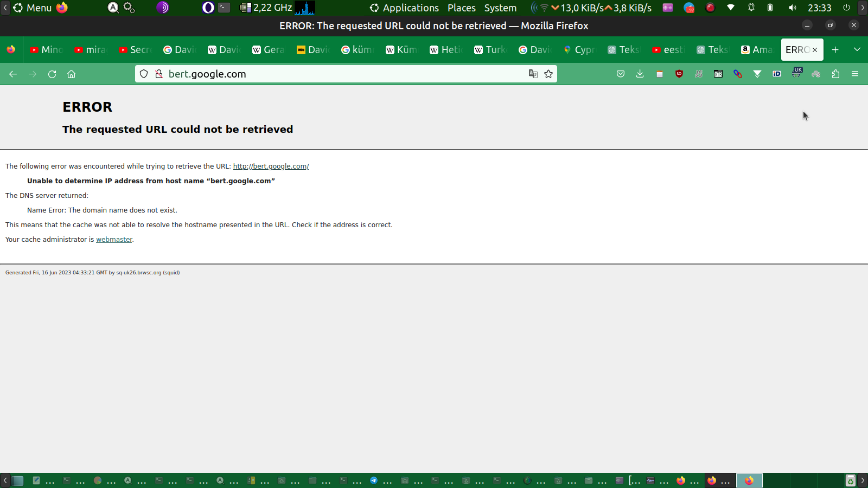868x488 pixels.
Task: Close the ERROR tab
Action: pos(815,50)
